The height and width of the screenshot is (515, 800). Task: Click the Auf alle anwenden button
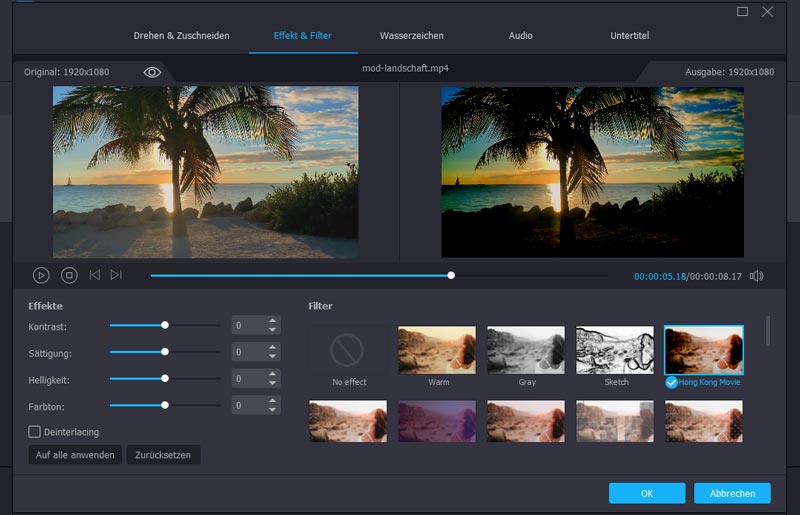tap(75, 455)
